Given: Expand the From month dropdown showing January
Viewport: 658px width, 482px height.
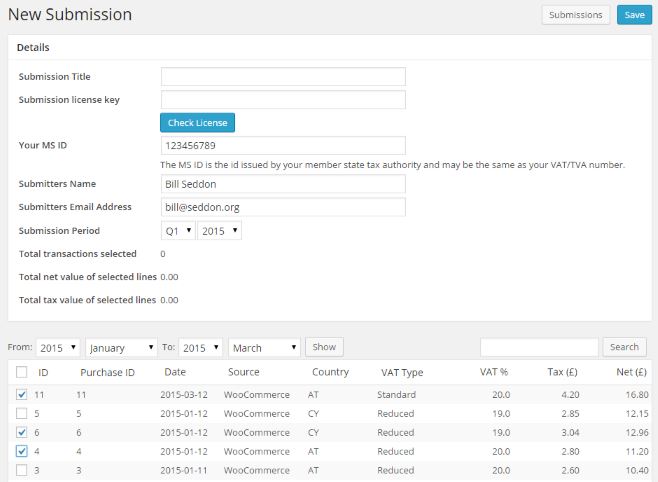Looking at the screenshot, I should (x=122, y=348).
